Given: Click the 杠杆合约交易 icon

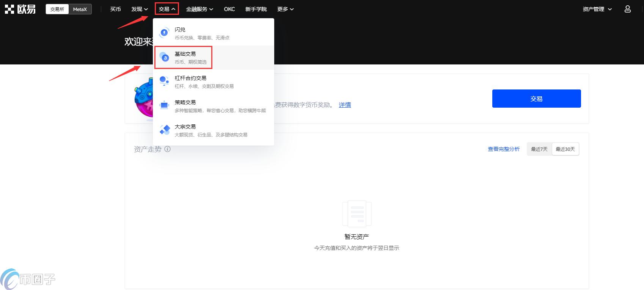Looking at the screenshot, I should coord(164,81).
